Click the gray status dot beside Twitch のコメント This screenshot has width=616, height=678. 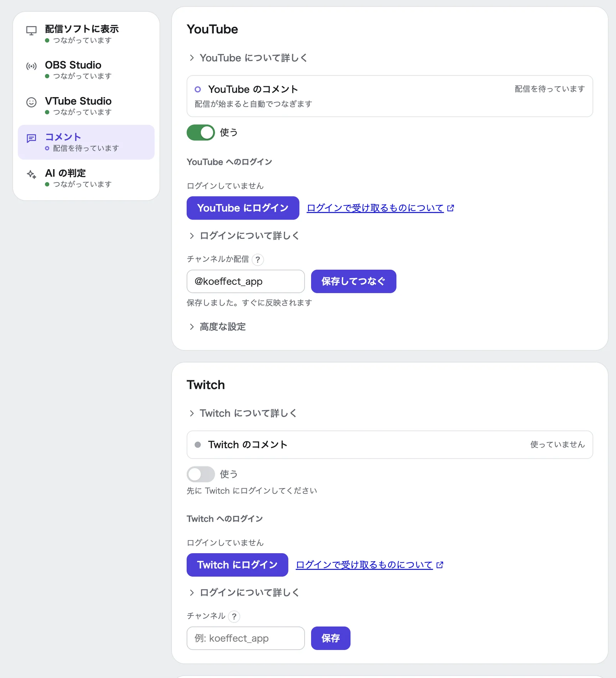pos(198,445)
